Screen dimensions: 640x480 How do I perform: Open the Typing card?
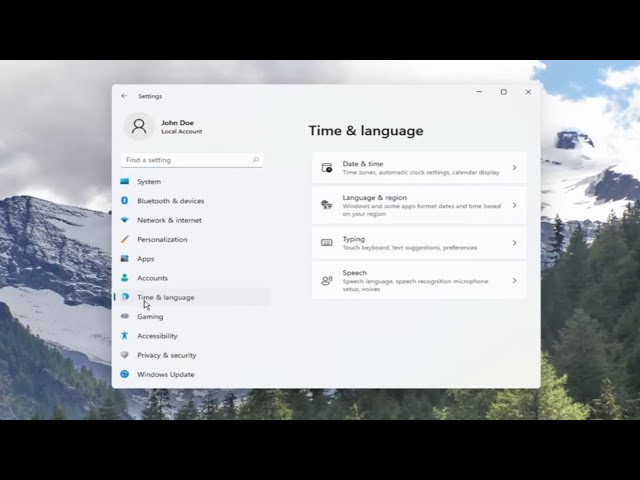click(x=419, y=243)
